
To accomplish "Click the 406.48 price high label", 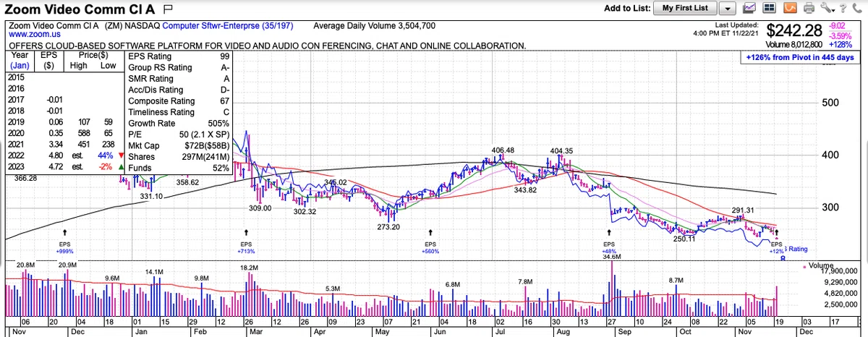I will [x=503, y=150].
